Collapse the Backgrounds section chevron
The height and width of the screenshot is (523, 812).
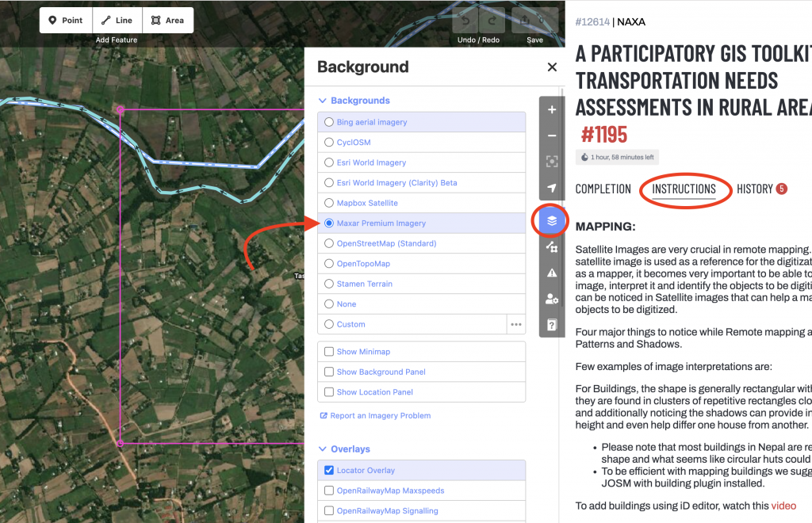322,101
